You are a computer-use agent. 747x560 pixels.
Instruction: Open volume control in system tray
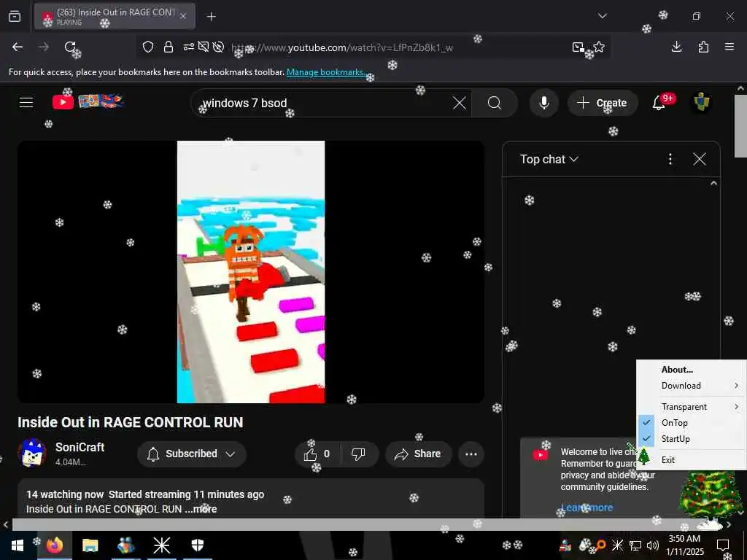click(653, 545)
